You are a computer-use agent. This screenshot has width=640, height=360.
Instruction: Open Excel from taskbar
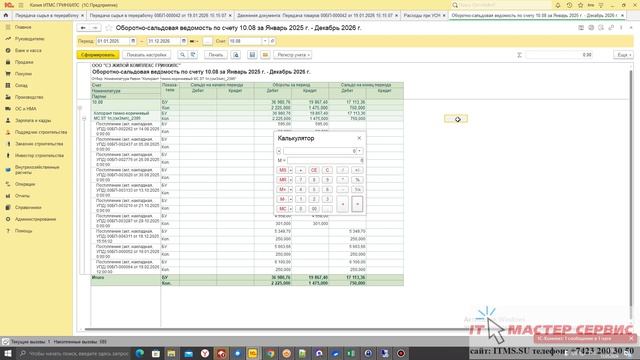point(351,353)
